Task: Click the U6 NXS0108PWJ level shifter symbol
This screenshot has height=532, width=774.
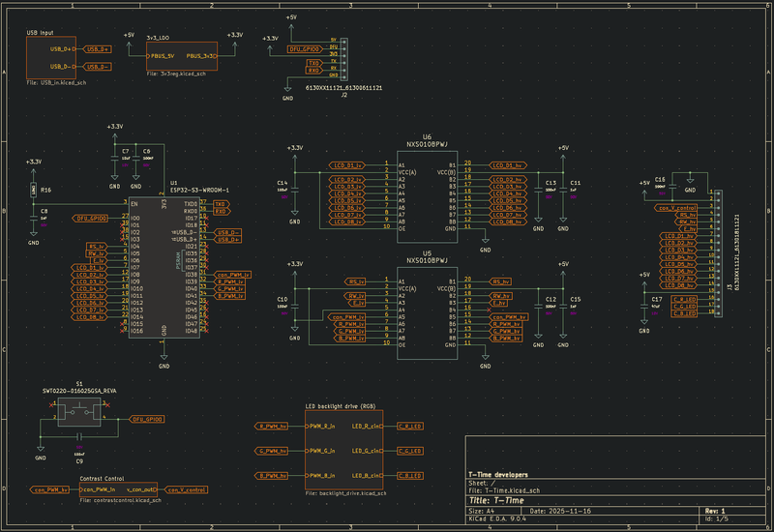Action: point(427,196)
